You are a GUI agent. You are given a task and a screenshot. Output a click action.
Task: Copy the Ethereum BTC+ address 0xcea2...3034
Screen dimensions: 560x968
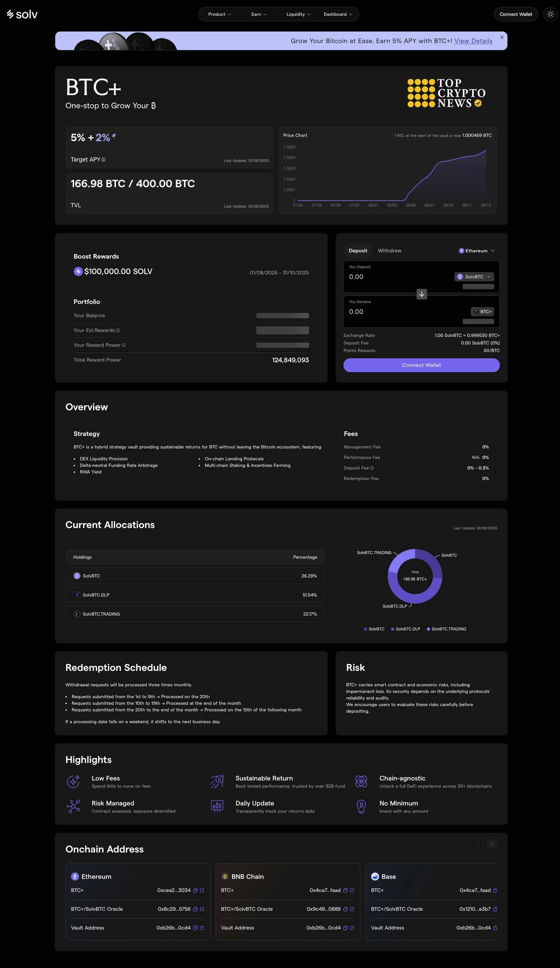click(195, 890)
